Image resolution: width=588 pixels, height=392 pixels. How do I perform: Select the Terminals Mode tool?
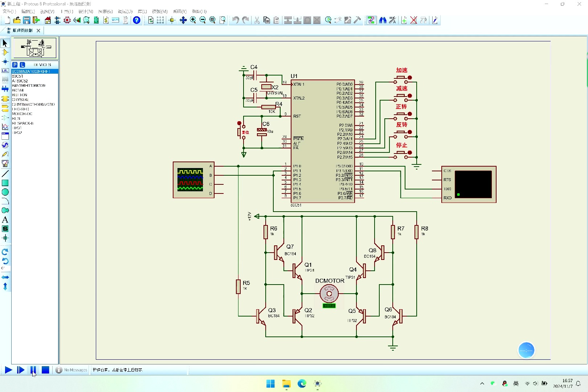5,108
